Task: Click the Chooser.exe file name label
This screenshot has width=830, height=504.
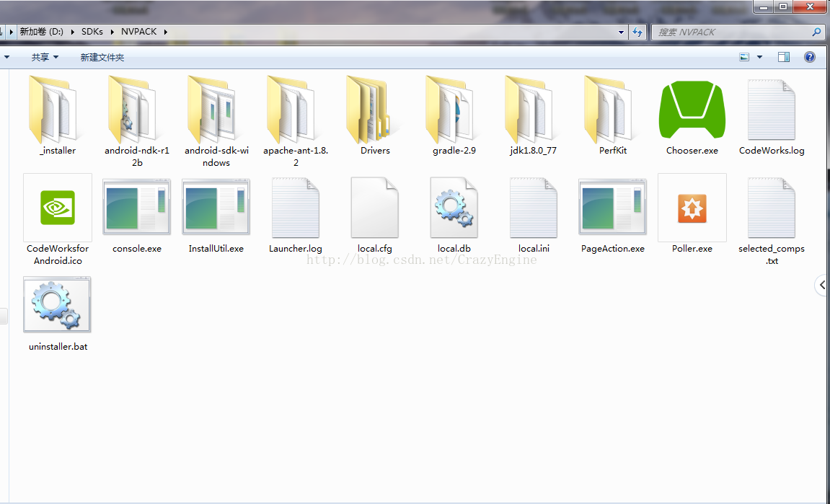Action: 692,151
